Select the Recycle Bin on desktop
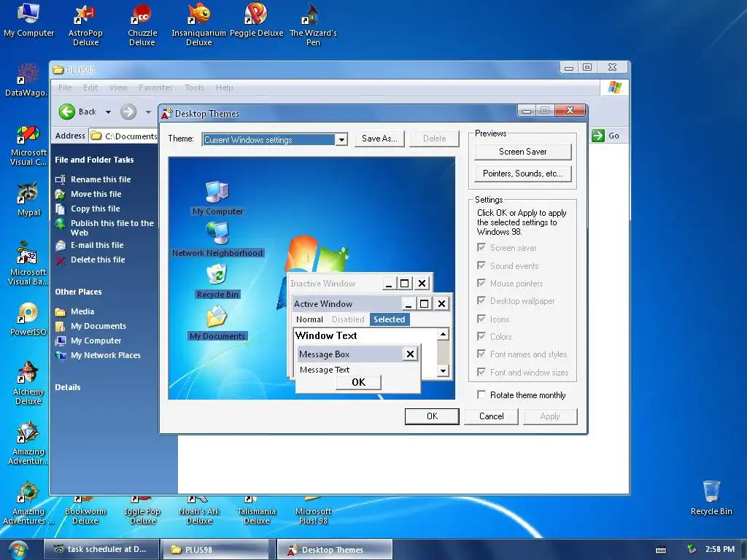This screenshot has height=560, width=747. [x=711, y=497]
